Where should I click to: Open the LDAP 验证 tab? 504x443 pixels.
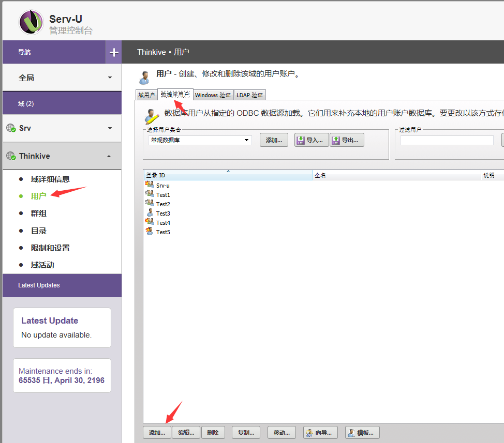coord(250,95)
